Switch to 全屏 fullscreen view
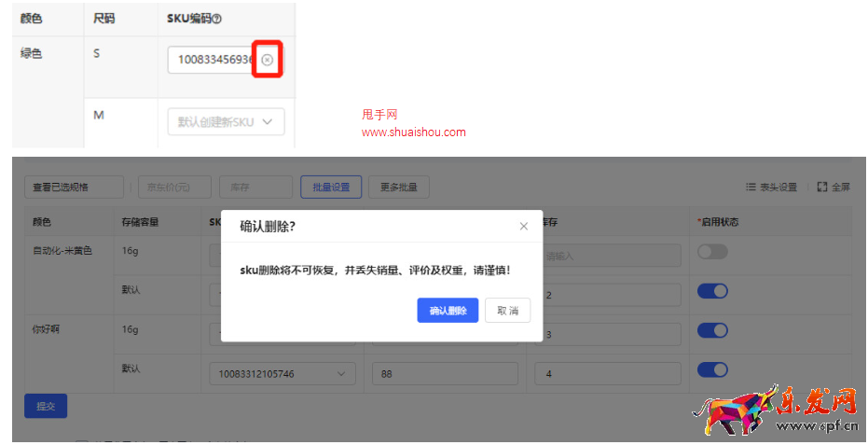This screenshot has height=445, width=868. point(834,188)
